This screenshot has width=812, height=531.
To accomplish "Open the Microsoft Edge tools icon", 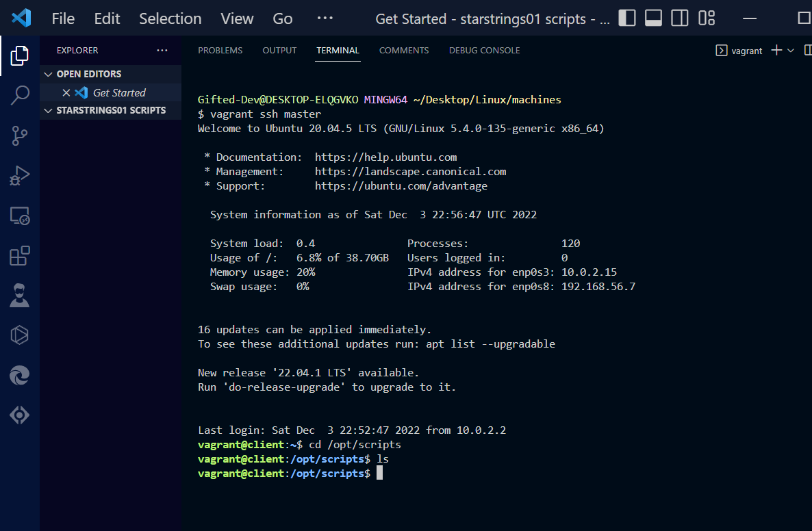I will point(20,375).
